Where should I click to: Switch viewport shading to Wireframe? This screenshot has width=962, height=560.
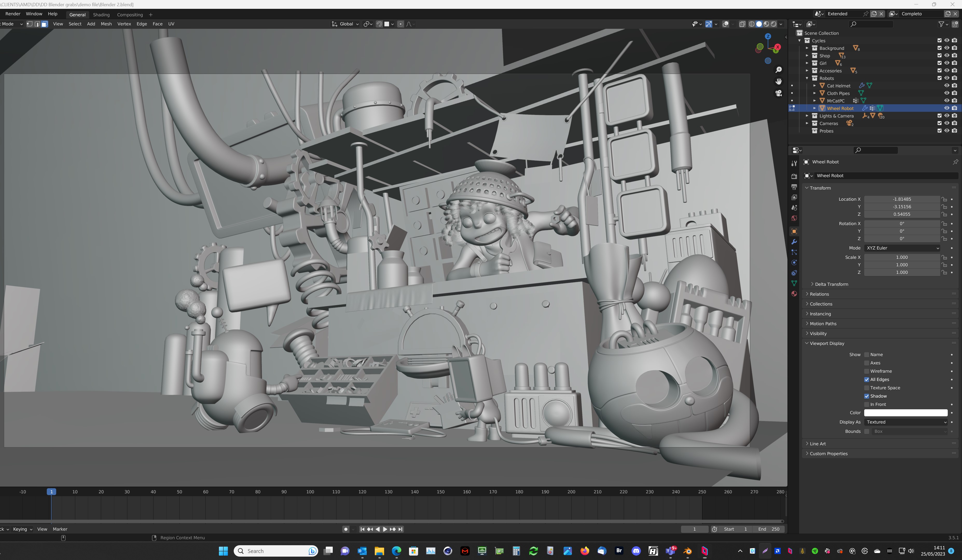coord(752,24)
